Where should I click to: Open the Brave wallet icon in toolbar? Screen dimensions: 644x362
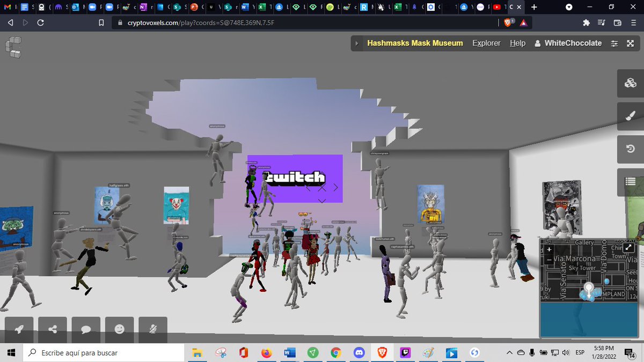click(x=617, y=23)
